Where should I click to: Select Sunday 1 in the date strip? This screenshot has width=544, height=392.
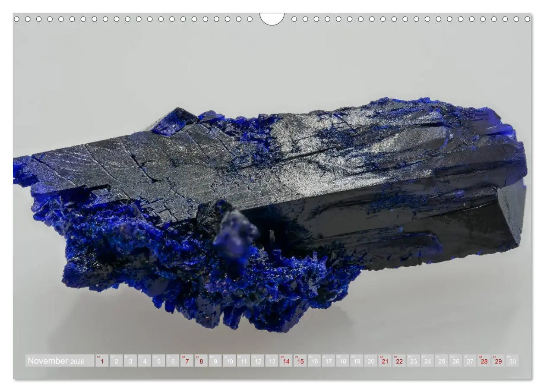click(102, 361)
